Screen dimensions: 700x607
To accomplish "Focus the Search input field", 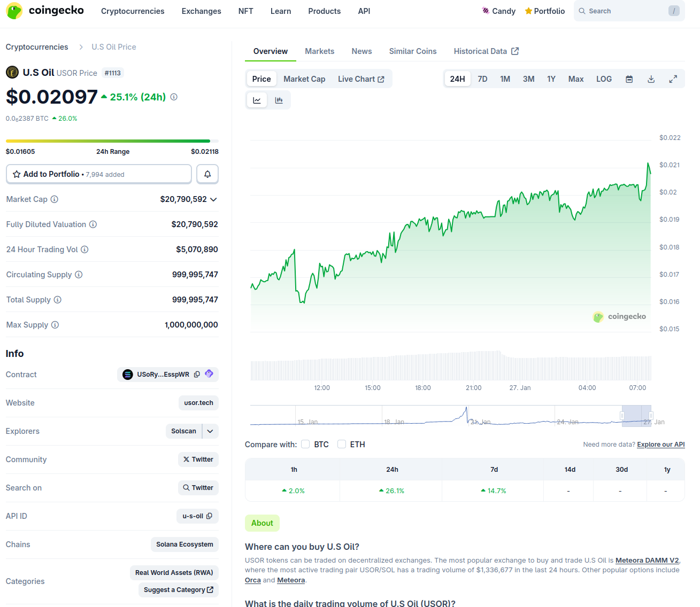I will [629, 11].
